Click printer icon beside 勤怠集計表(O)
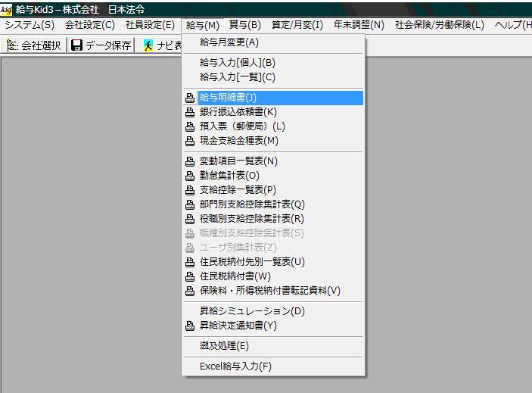This screenshot has height=393, width=532. click(x=190, y=176)
